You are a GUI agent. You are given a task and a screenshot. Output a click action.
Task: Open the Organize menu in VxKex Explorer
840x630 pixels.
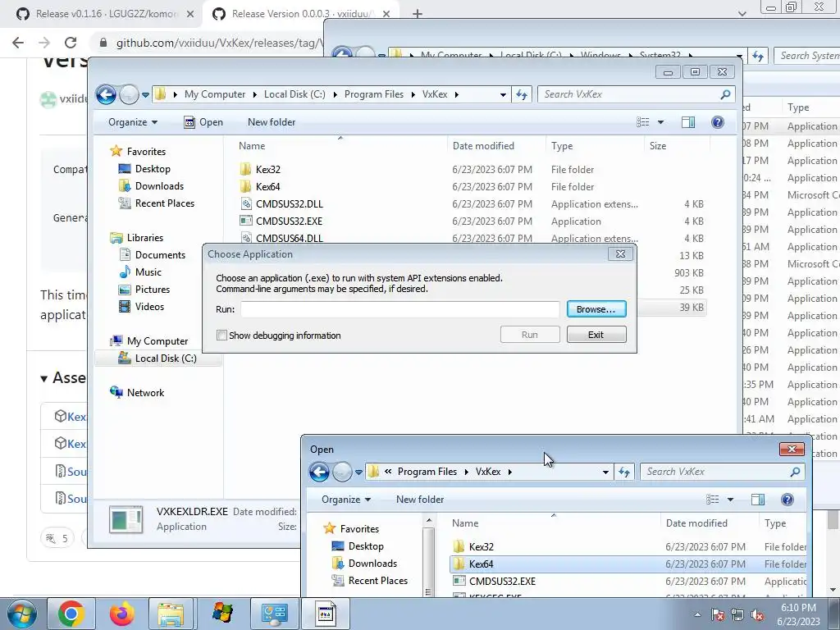pos(132,122)
